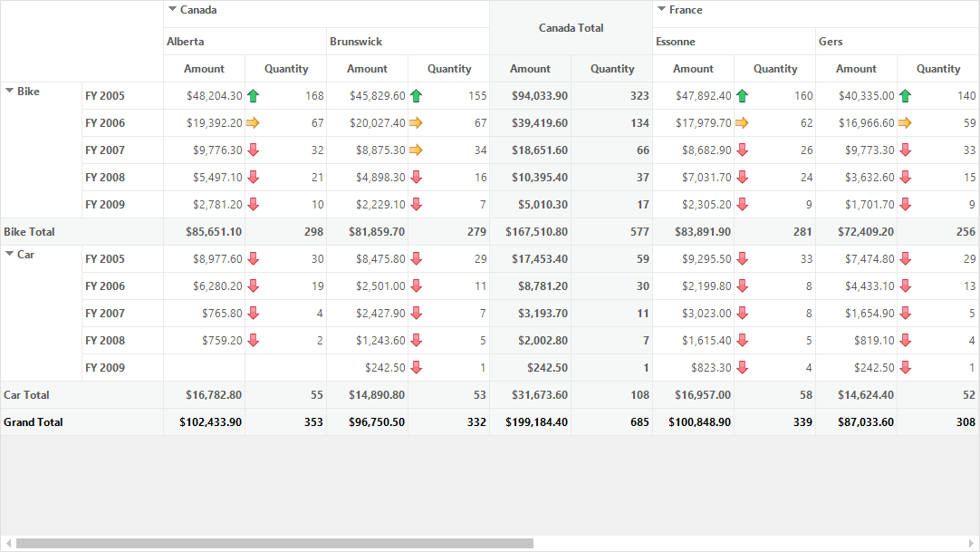Click green up arrow beside $47,892.40
Viewport: 980px width, 552px height.
coord(743,96)
